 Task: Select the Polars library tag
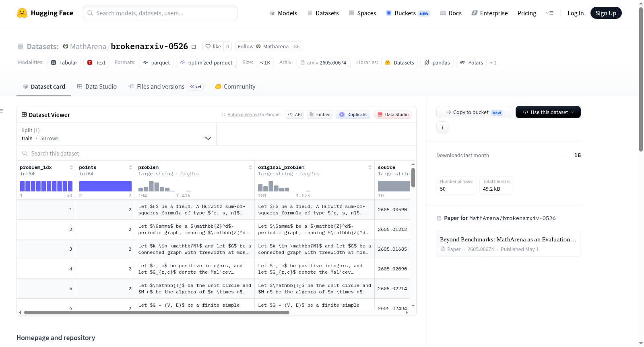pos(471,62)
